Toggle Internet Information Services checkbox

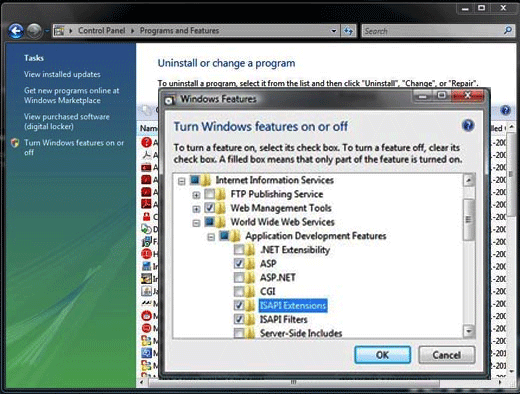195,180
